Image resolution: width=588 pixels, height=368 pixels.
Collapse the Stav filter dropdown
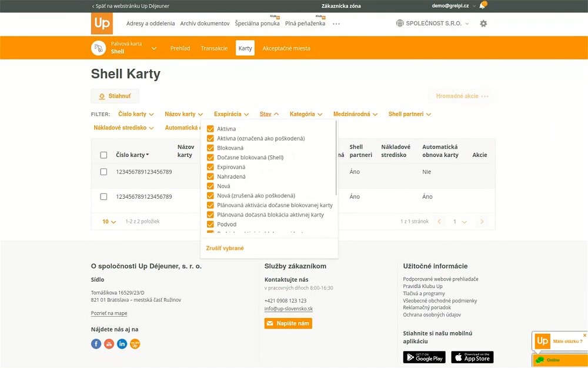(269, 114)
